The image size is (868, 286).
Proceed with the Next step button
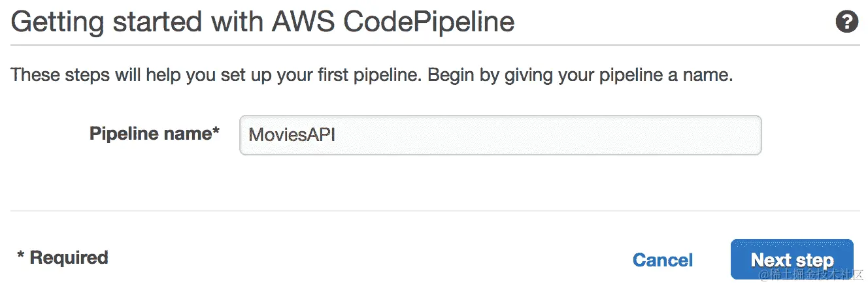coord(792,260)
